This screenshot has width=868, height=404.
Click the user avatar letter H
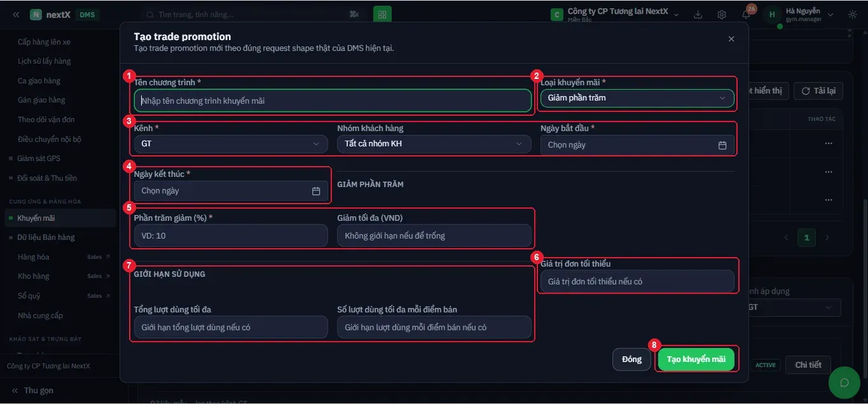click(x=772, y=15)
